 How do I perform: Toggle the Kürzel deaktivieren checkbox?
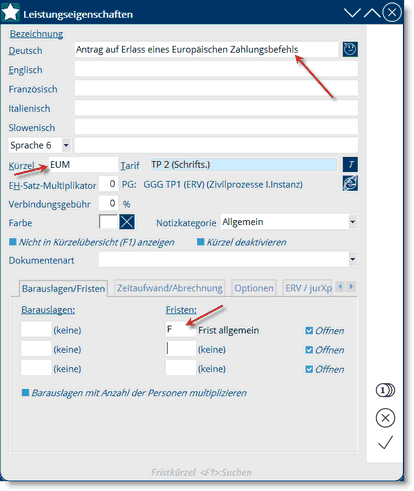coord(200,242)
